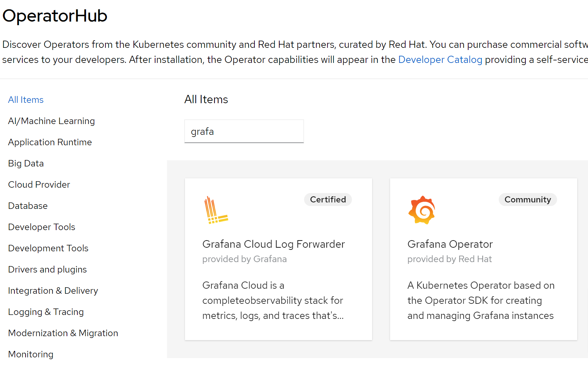Viewport: 588px width, 366px height.
Task: Click the Grafana Cloud Log Forwarder logo icon
Action: (216, 210)
